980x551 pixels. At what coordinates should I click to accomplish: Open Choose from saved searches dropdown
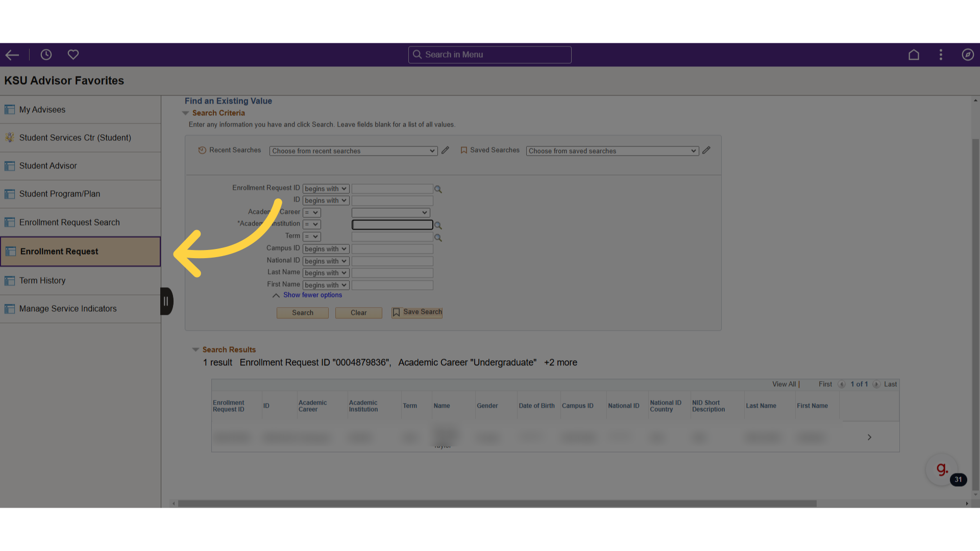pyautogui.click(x=612, y=151)
